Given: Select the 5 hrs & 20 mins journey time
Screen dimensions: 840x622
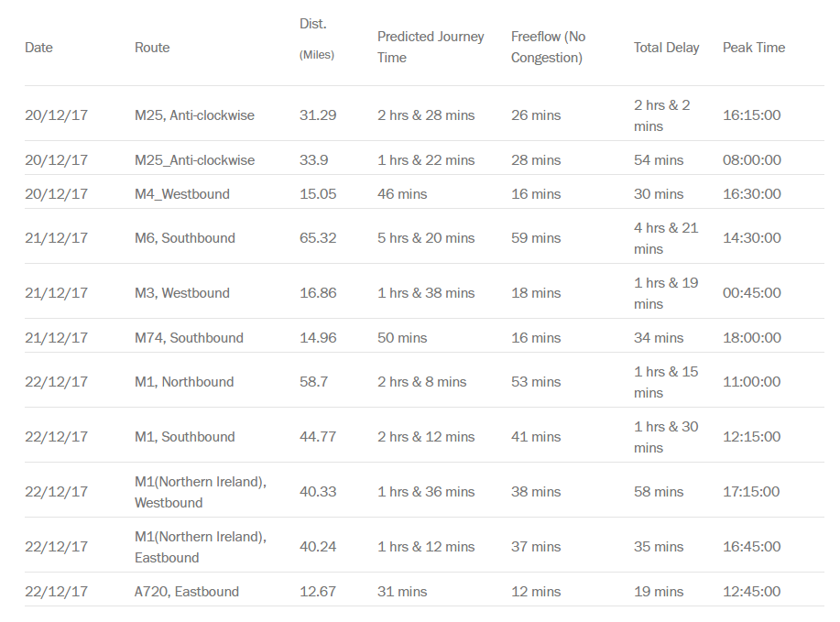Looking at the screenshot, I should [426, 238].
